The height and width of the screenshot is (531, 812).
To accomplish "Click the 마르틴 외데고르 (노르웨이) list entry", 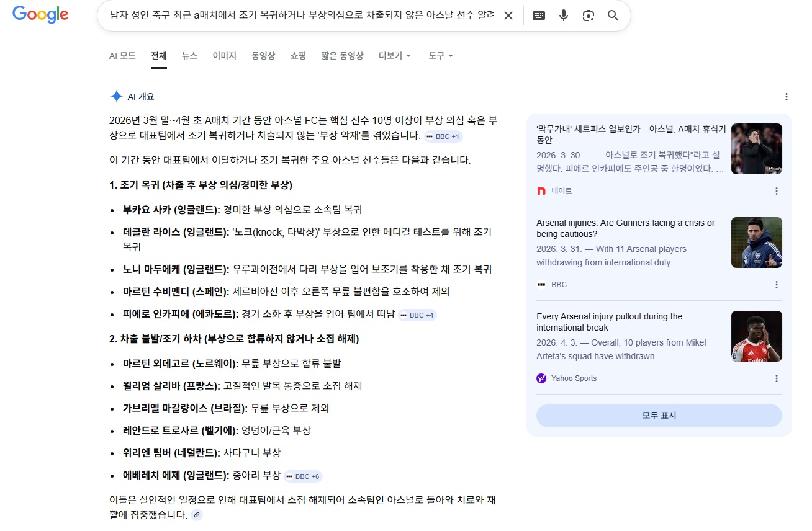I will tap(232, 364).
